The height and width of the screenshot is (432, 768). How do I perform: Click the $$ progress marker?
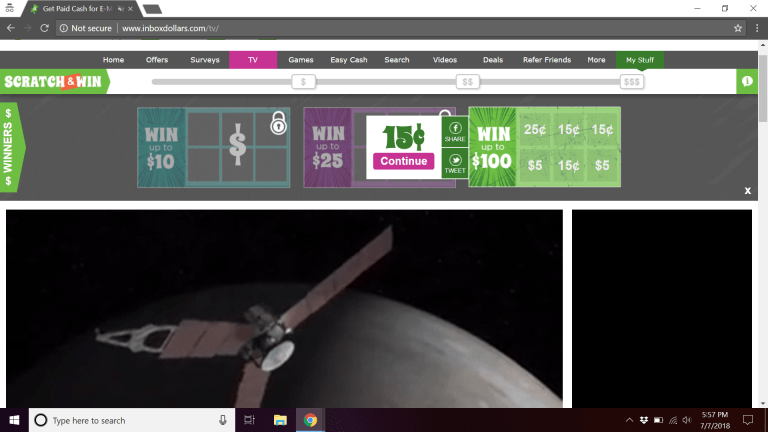click(467, 82)
